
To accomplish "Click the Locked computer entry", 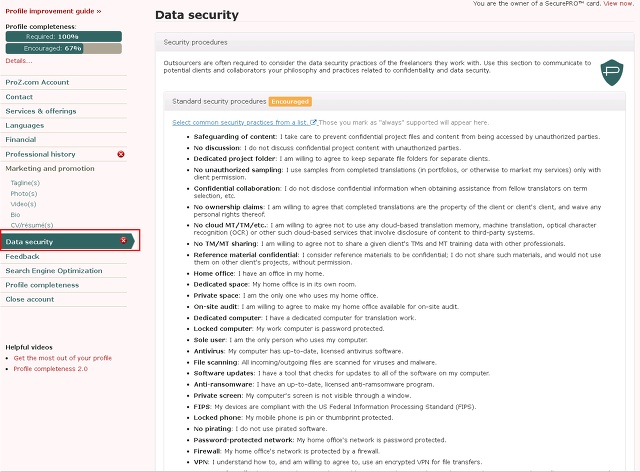I will pyautogui.click(x=289, y=329).
